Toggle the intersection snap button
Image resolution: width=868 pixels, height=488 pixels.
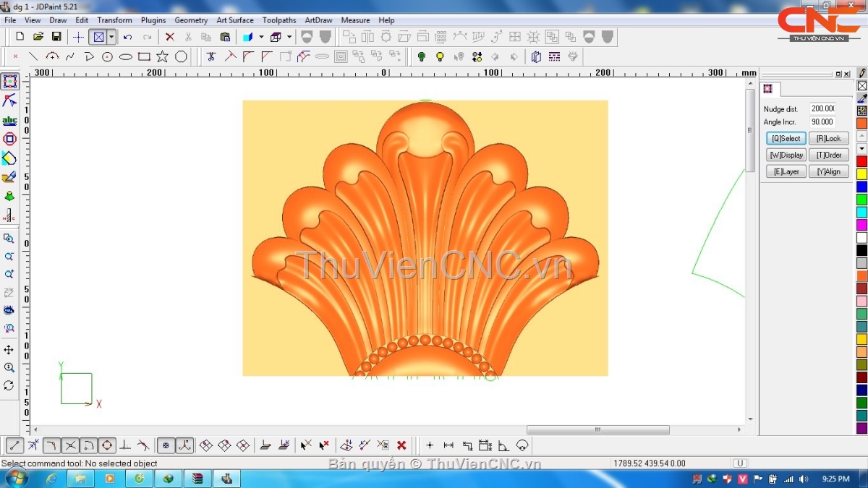click(x=70, y=445)
